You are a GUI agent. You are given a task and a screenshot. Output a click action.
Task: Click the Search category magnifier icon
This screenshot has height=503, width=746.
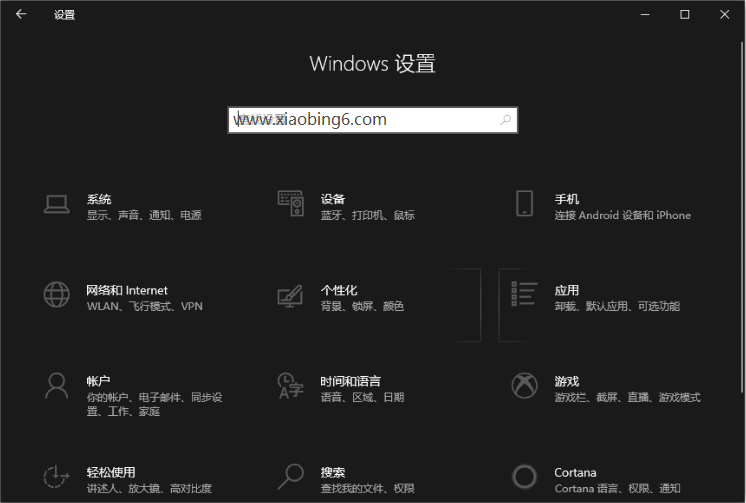tap(291, 476)
